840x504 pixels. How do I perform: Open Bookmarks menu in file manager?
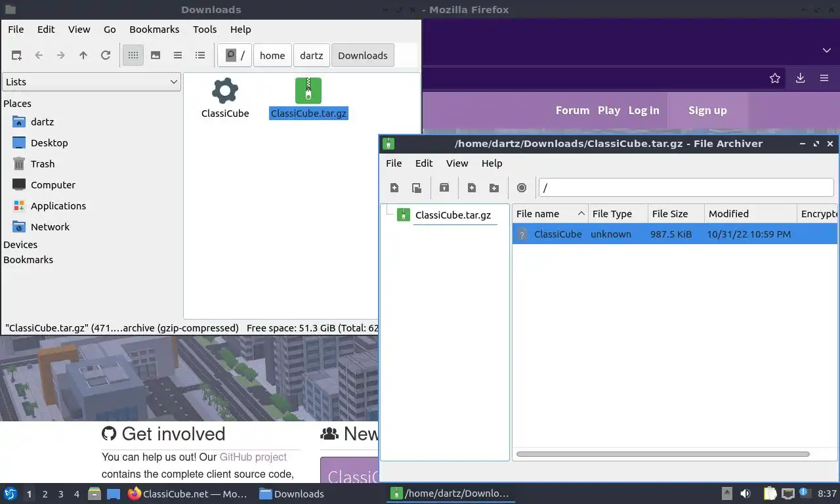154,30
